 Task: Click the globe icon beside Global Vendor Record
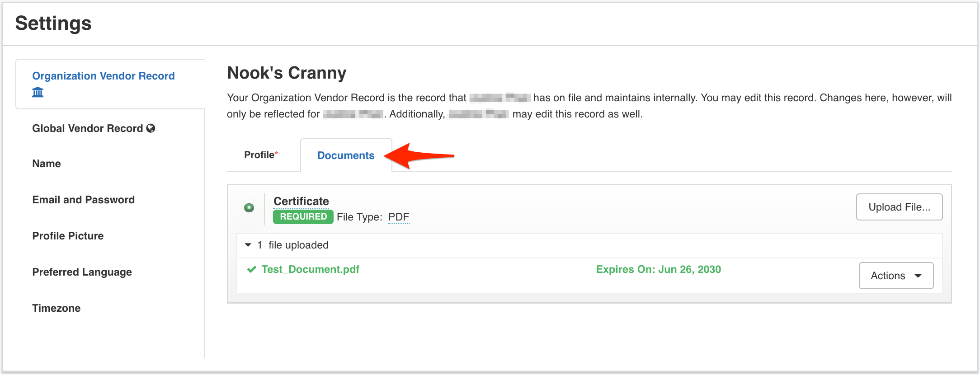[x=151, y=128]
